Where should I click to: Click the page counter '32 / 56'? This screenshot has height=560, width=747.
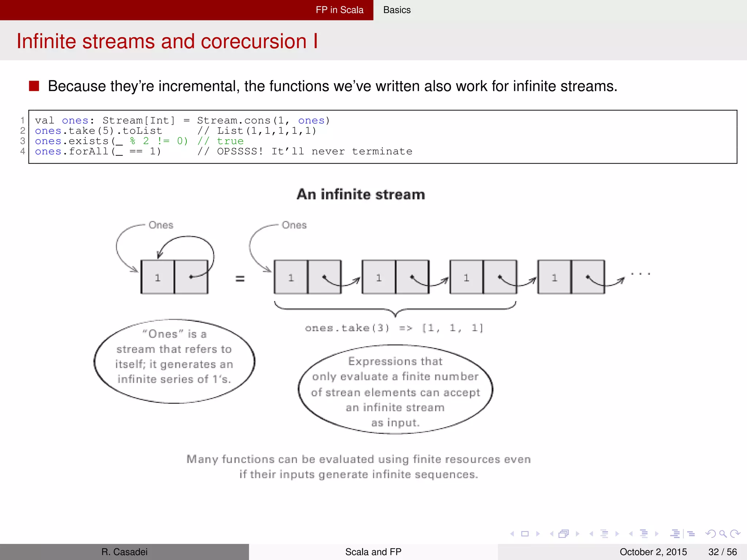tap(723, 552)
